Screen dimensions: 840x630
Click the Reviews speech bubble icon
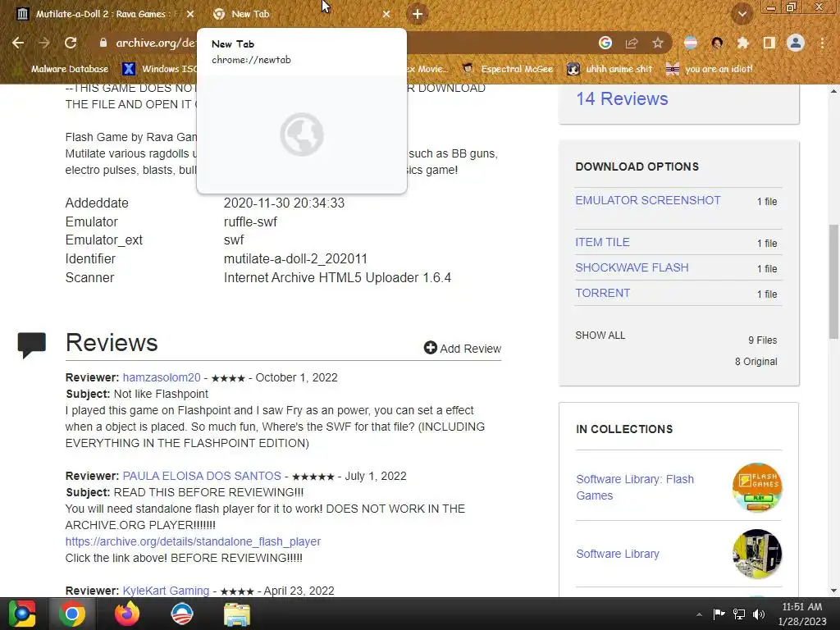pos(32,345)
